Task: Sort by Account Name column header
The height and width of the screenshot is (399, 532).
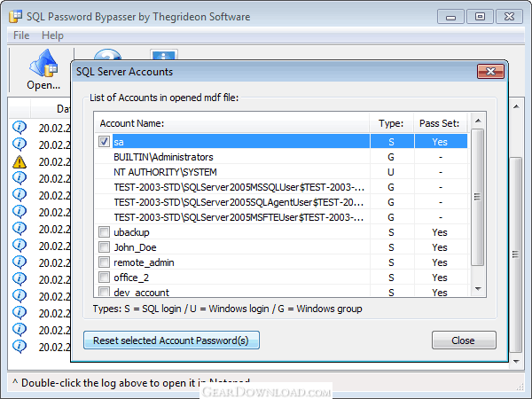Action: tap(231, 123)
